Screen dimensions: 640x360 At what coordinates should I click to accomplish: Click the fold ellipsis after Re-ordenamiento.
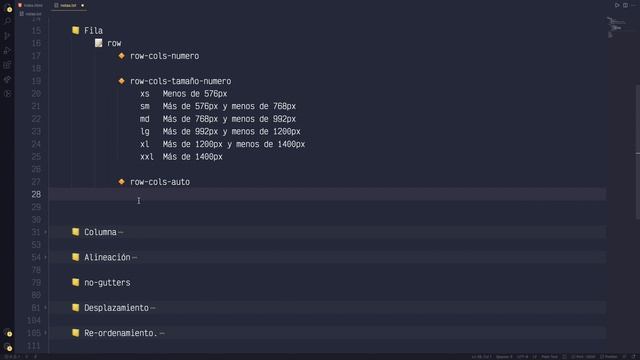tap(162, 333)
